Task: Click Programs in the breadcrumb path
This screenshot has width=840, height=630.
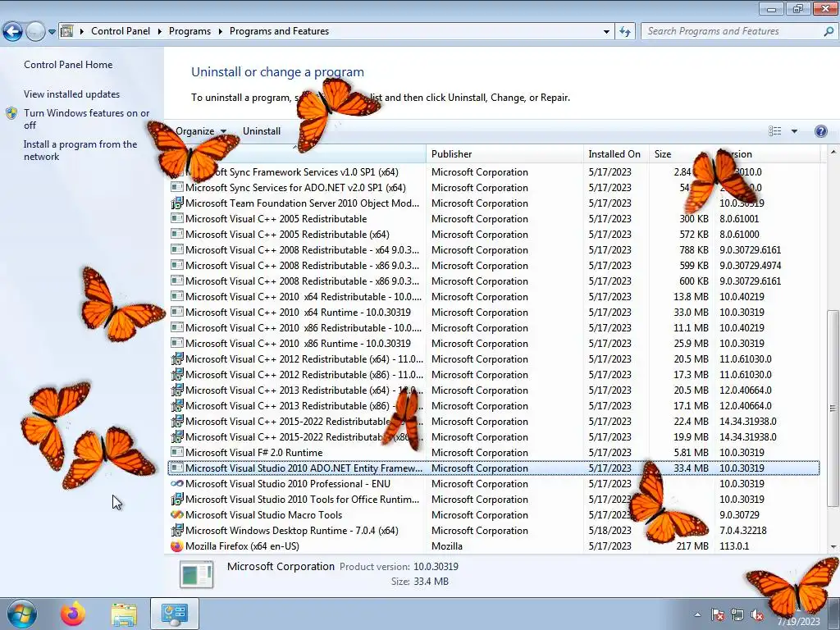Action: coord(189,31)
